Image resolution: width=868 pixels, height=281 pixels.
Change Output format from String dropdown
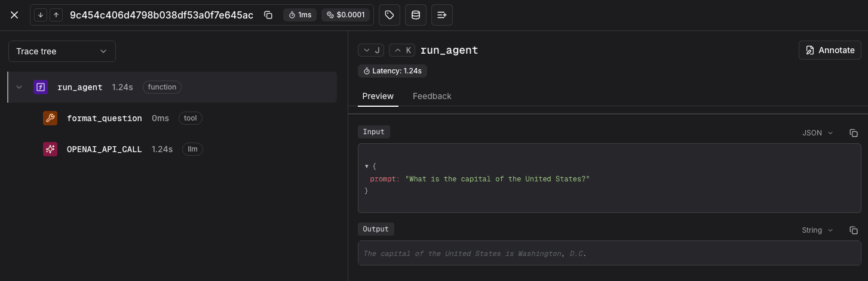click(817, 230)
